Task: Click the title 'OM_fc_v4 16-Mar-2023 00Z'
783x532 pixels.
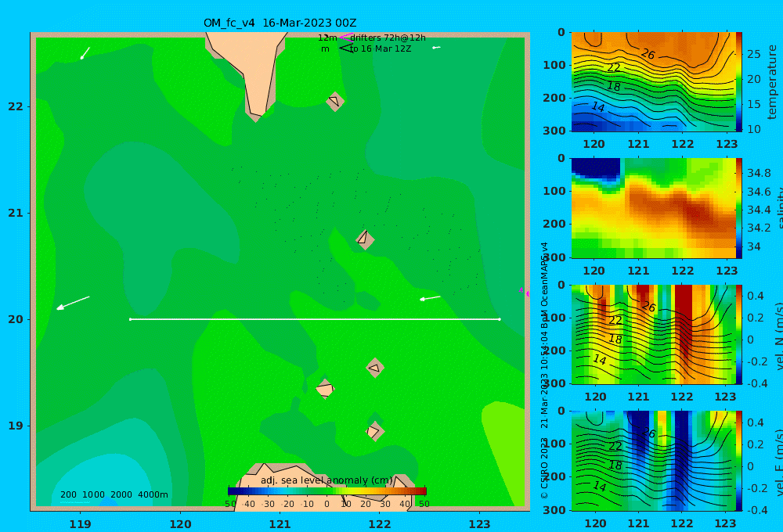Action: (x=280, y=23)
